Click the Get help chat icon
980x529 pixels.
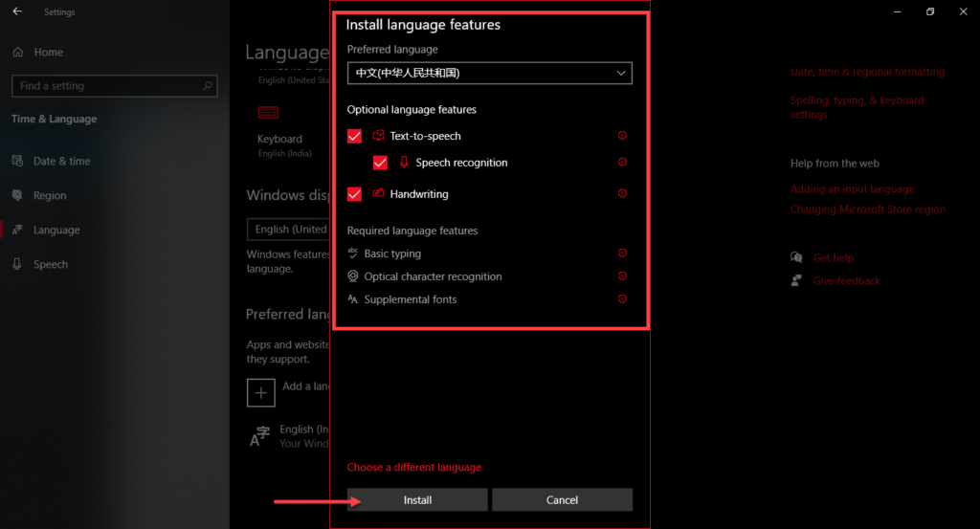pos(796,257)
